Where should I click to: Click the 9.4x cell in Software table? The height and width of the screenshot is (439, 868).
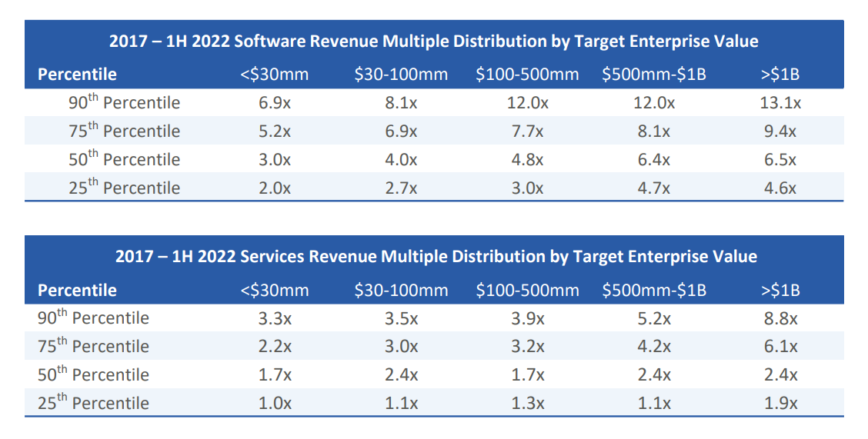(x=780, y=131)
